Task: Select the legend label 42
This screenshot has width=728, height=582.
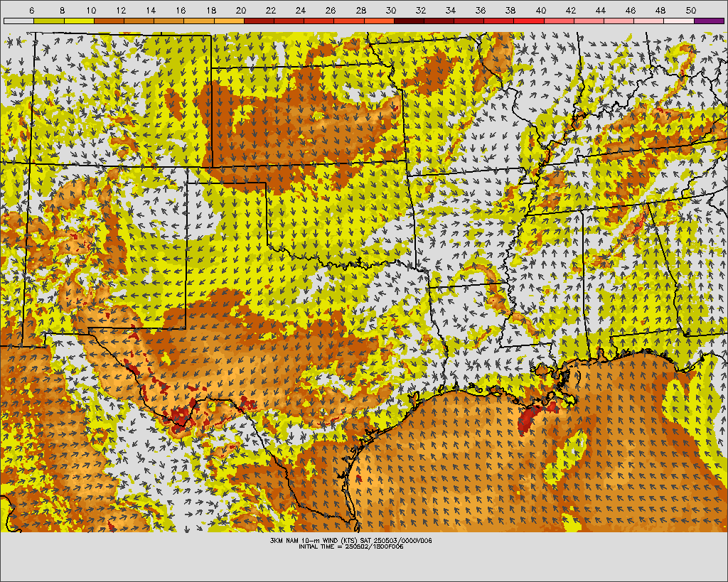Action: click(x=571, y=10)
